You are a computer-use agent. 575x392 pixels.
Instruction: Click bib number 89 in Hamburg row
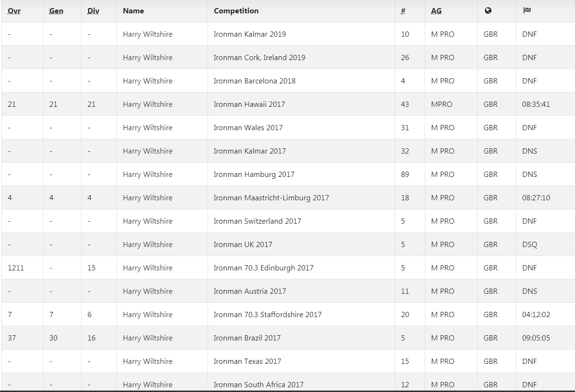click(405, 175)
